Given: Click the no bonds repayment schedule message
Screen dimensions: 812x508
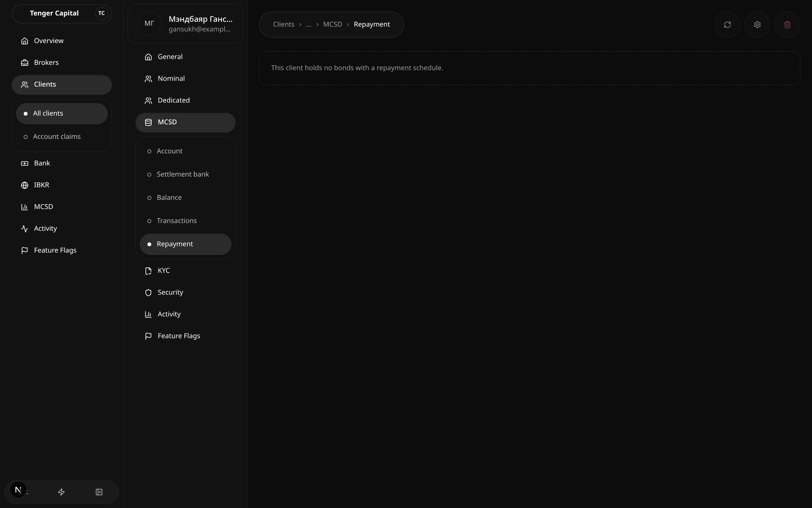Looking at the screenshot, I should coord(357,68).
